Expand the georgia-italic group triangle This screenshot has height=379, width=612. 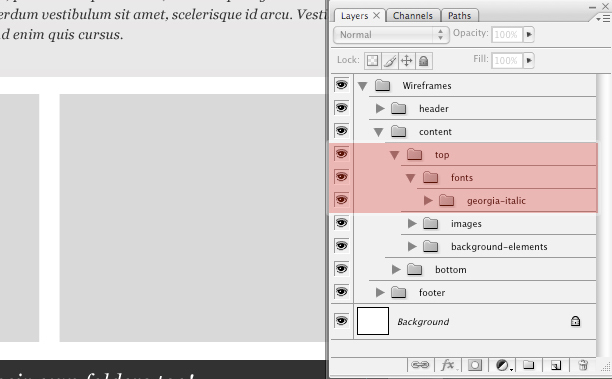click(x=428, y=201)
